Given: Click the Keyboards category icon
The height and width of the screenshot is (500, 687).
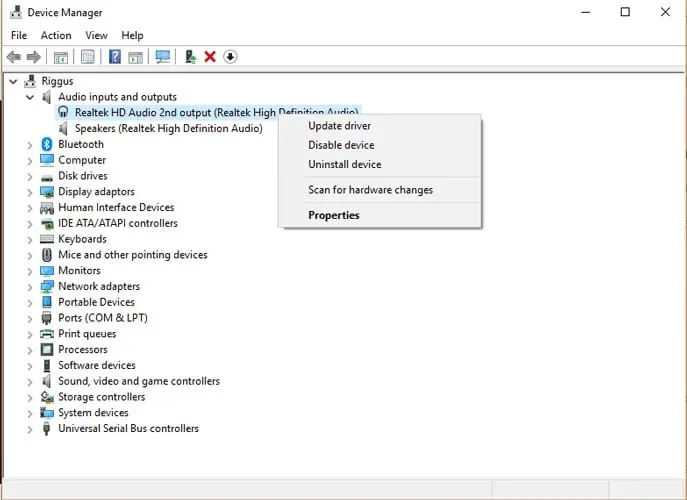Looking at the screenshot, I should [46, 239].
